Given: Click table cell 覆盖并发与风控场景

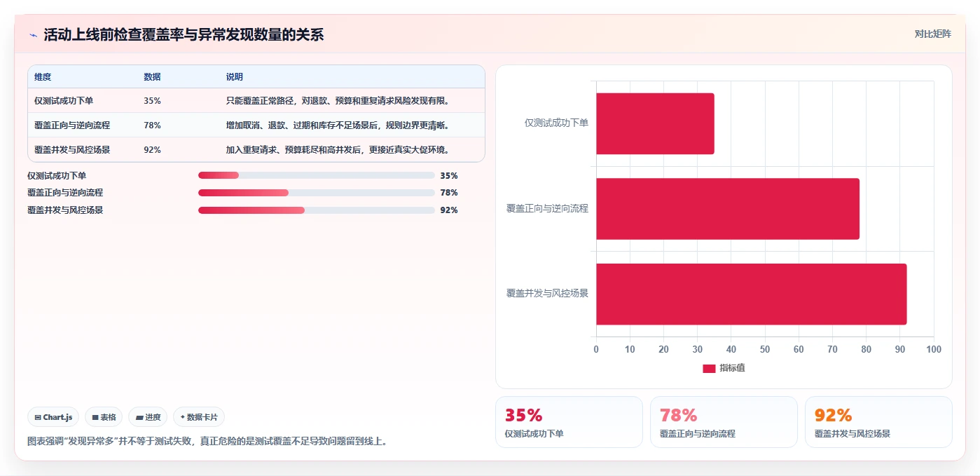Looking at the screenshot, I should tap(72, 149).
